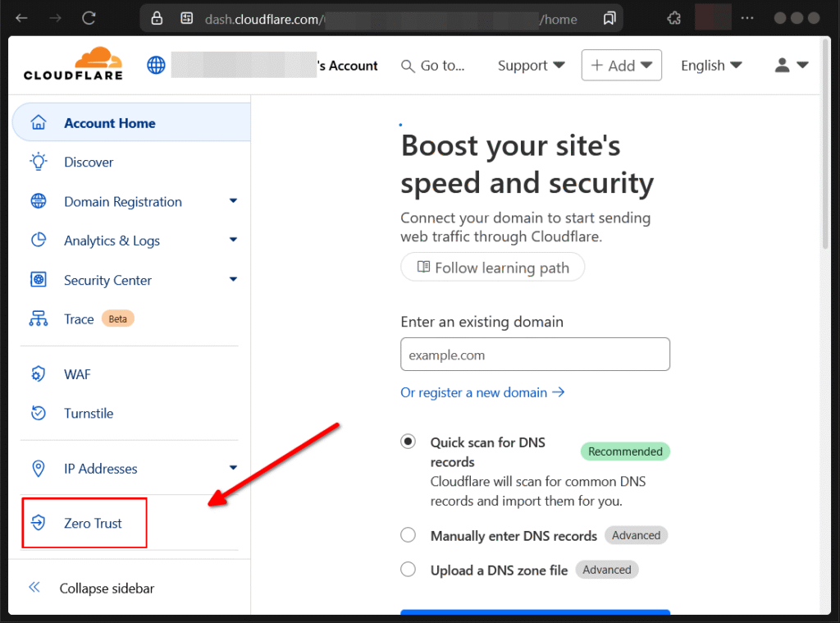
Task: Click the Collapse sidebar chevron icon
Action: click(34, 588)
